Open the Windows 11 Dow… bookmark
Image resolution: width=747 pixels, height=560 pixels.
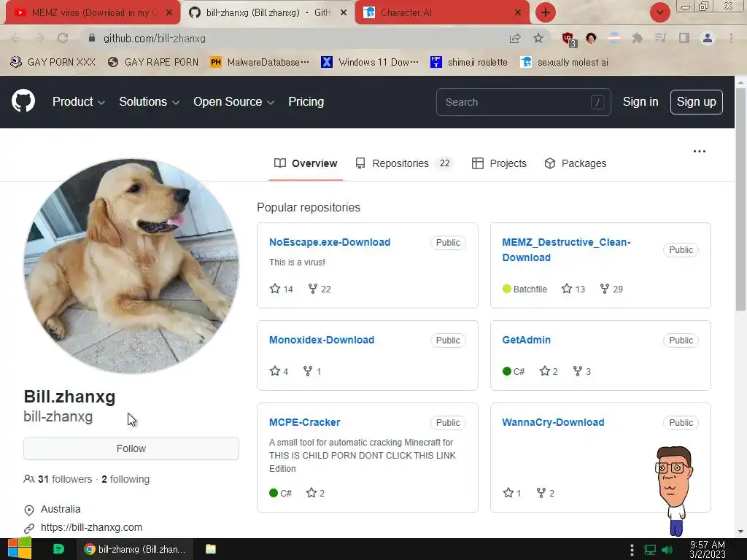click(370, 62)
